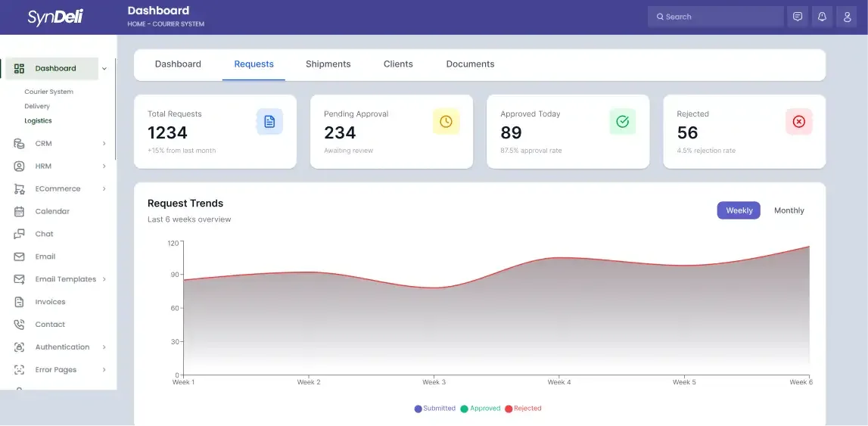Click the 56 rejected value
This screenshot has height=426, width=868.
(688, 132)
